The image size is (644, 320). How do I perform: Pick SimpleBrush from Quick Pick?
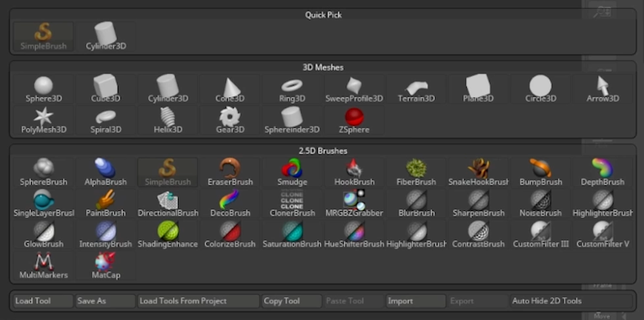point(43,37)
